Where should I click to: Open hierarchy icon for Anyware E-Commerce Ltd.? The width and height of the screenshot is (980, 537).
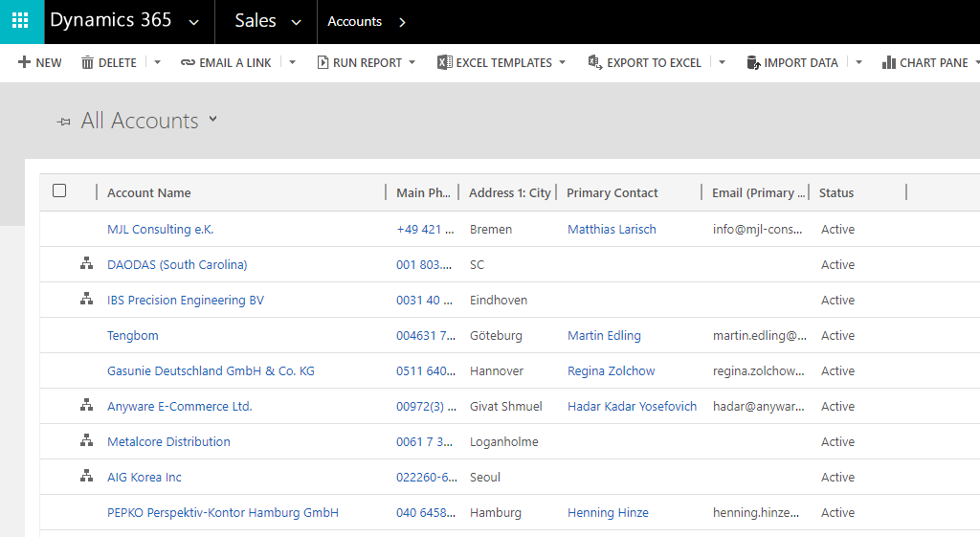click(86, 406)
